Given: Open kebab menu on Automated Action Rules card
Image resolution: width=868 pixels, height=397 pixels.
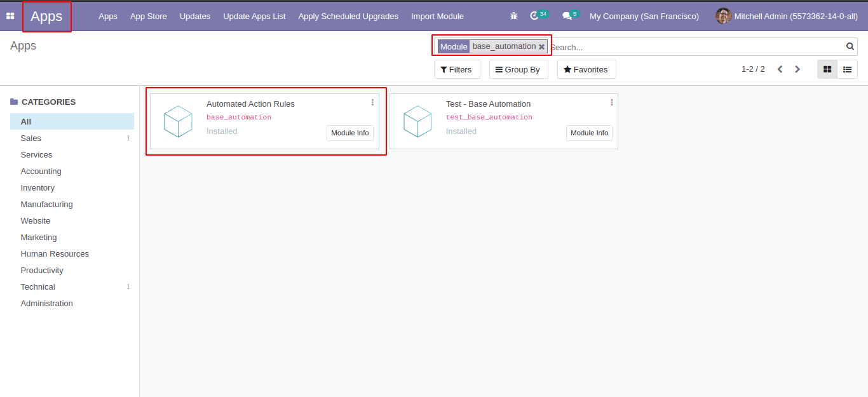Looking at the screenshot, I should pyautogui.click(x=372, y=102).
